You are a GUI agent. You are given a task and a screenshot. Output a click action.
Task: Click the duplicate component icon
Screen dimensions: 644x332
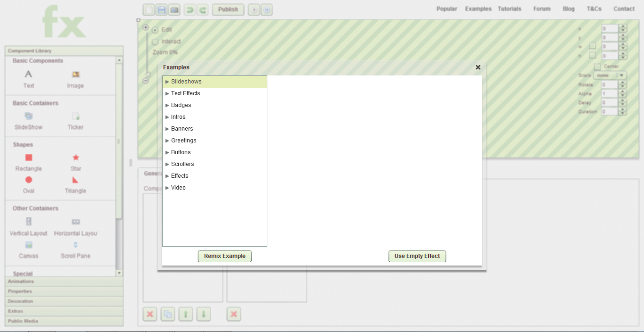pos(168,315)
